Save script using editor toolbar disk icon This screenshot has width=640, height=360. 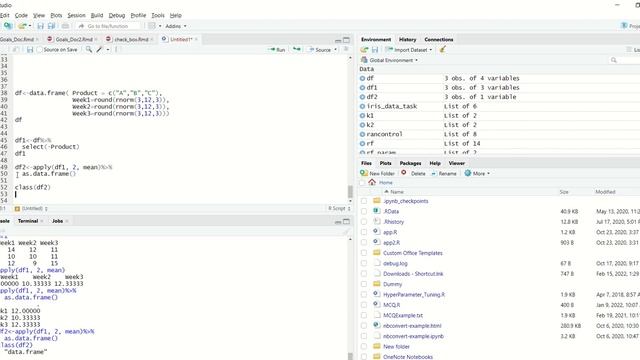tap(30, 50)
